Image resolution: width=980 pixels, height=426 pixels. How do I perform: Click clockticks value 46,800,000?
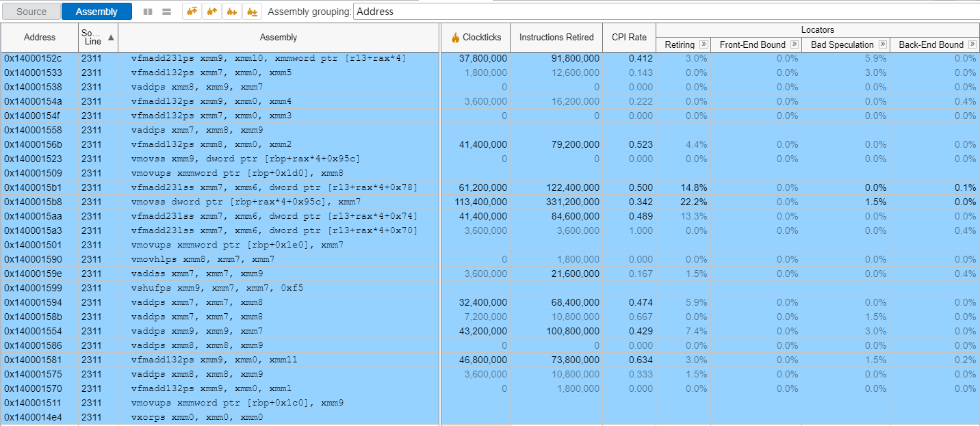(x=483, y=360)
